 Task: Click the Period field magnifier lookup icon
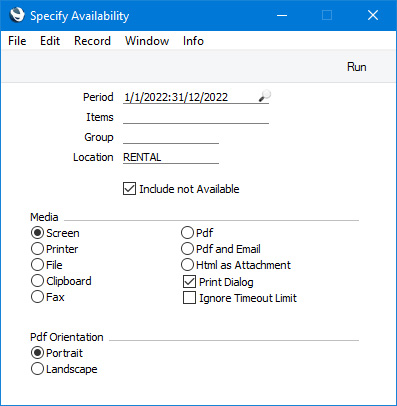265,96
